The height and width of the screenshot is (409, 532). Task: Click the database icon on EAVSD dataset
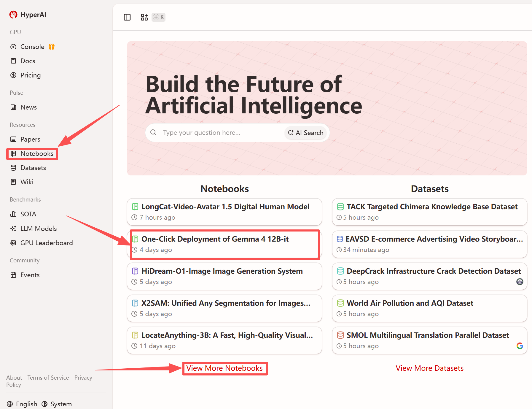tap(340, 239)
